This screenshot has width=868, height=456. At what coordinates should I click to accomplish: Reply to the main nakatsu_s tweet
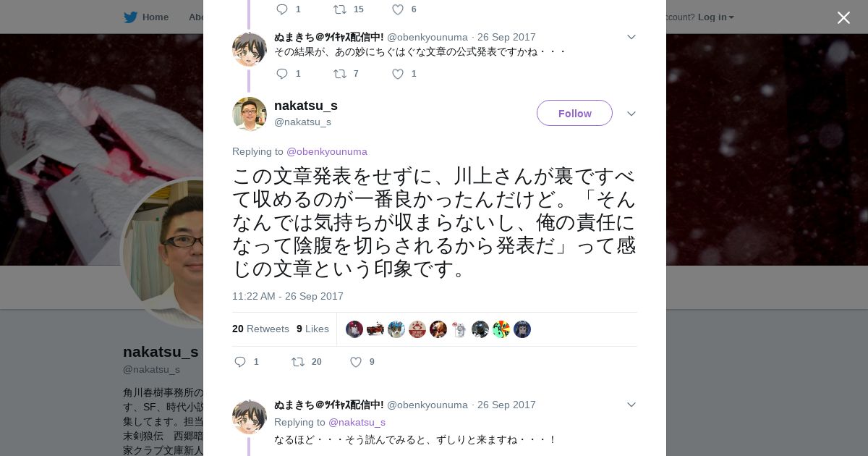click(x=240, y=362)
